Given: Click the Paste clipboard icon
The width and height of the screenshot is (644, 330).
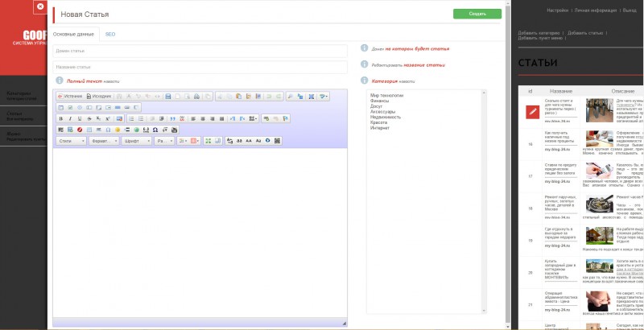Looking at the screenshot, I should [x=238, y=97].
